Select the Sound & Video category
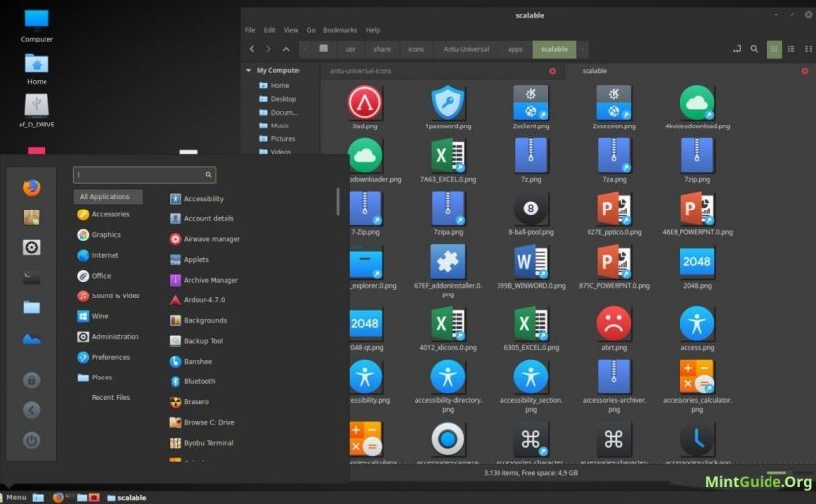Screen dimensions: 816x504 (108, 295)
